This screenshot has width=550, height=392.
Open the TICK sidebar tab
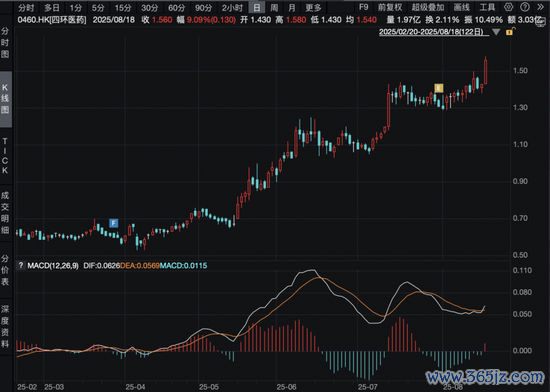point(5,156)
